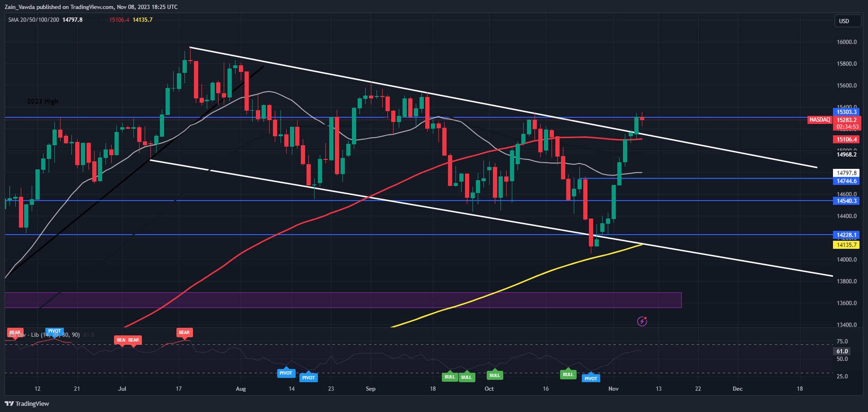The width and height of the screenshot is (868, 412).
Task: Click the Sep label on time axis
Action: tap(370, 389)
